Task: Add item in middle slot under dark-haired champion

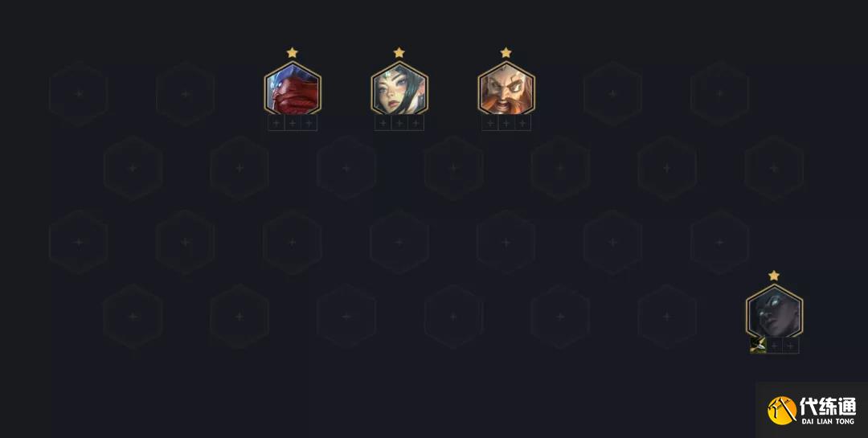Action: point(399,123)
